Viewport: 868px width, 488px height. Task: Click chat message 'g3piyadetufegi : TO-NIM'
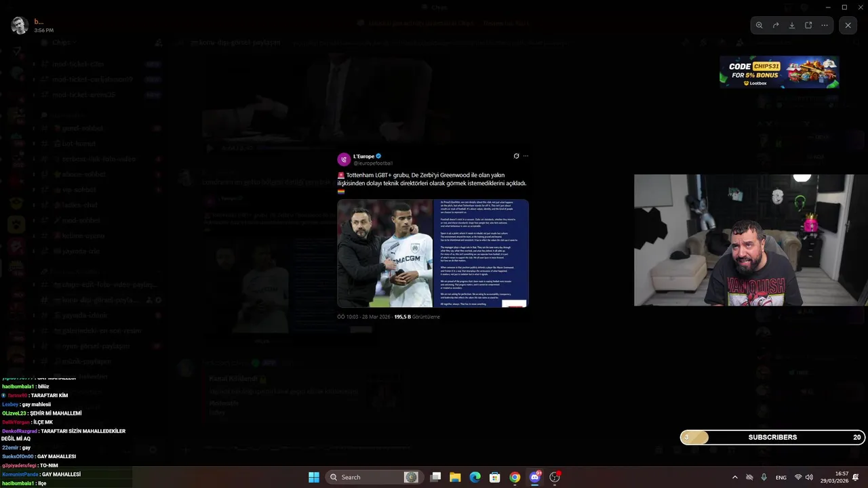(x=30, y=466)
